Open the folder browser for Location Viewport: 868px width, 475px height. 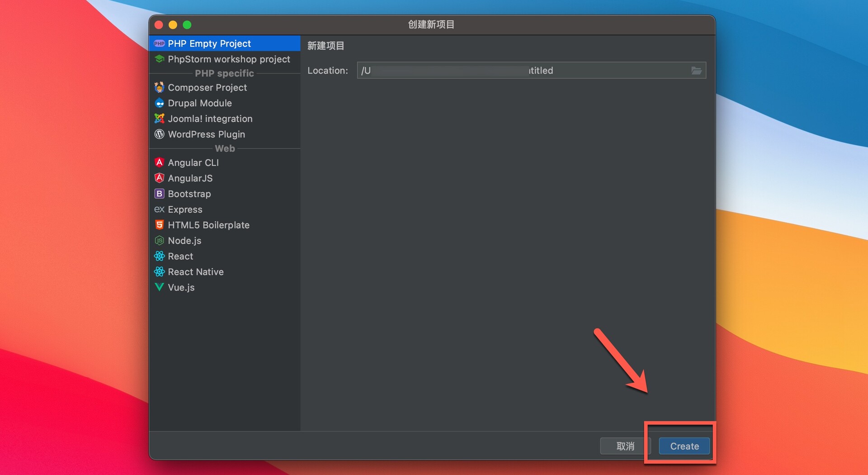(x=696, y=71)
